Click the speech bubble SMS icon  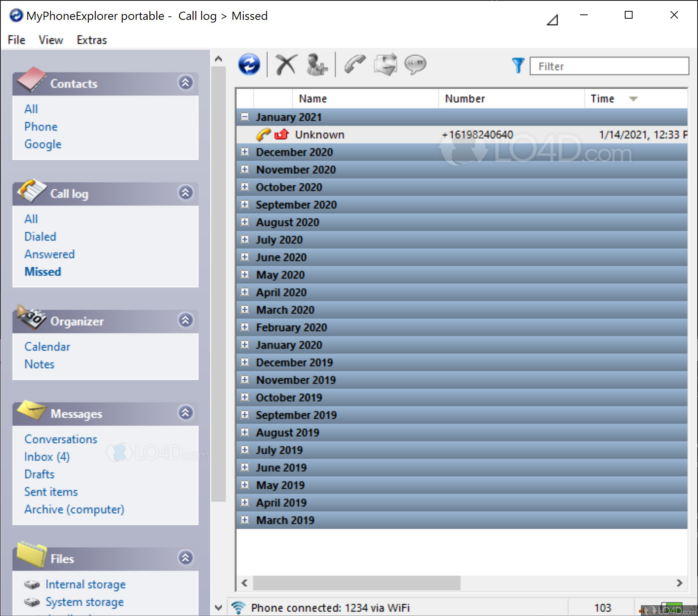(x=416, y=65)
